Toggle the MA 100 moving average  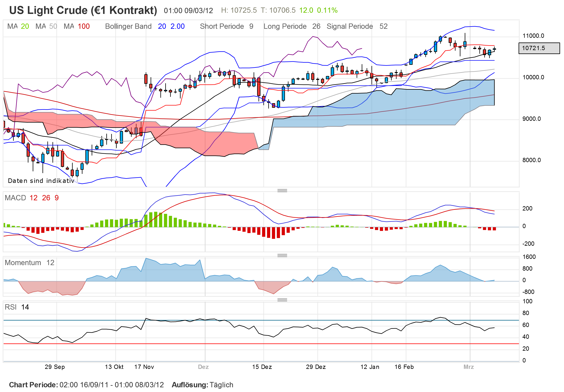76,26
